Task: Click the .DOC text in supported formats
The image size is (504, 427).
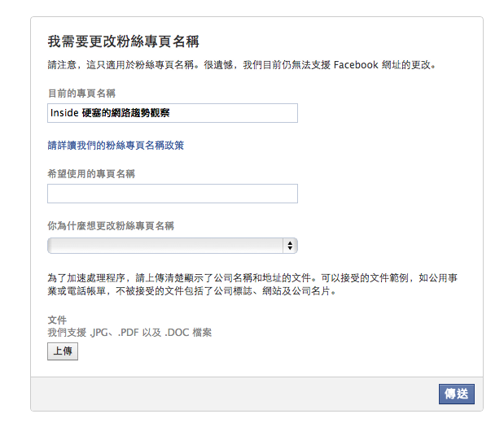Action: pos(177,333)
